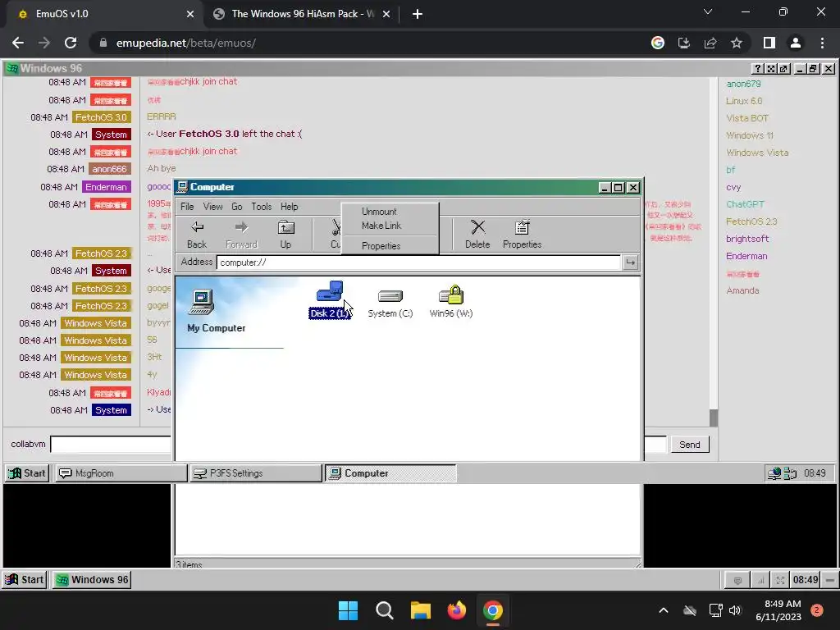Click user ChatGPT in the user list

point(745,204)
